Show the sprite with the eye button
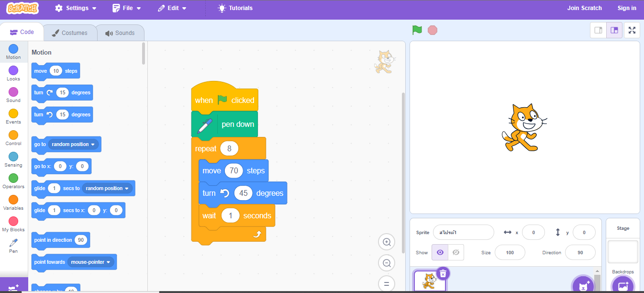Screen dimensions: 644x293 tap(440, 252)
